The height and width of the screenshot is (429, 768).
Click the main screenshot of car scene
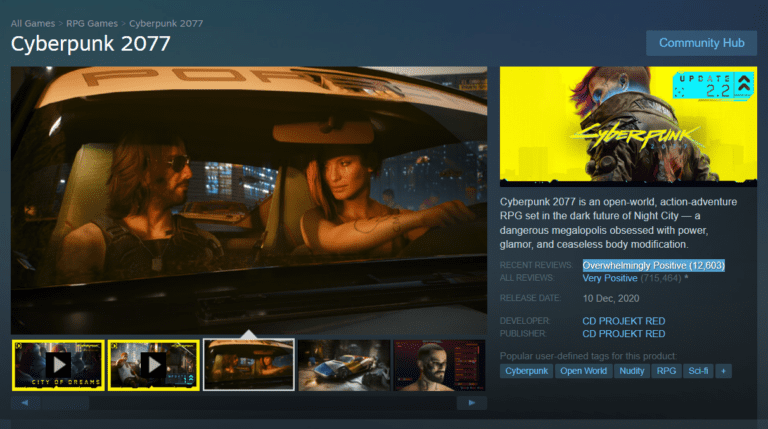[249, 200]
